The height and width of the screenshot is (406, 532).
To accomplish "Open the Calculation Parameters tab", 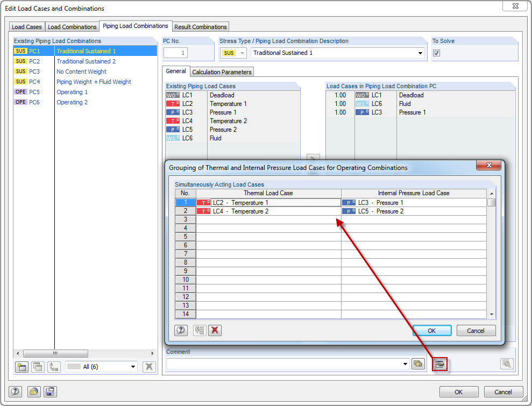I will (x=222, y=72).
